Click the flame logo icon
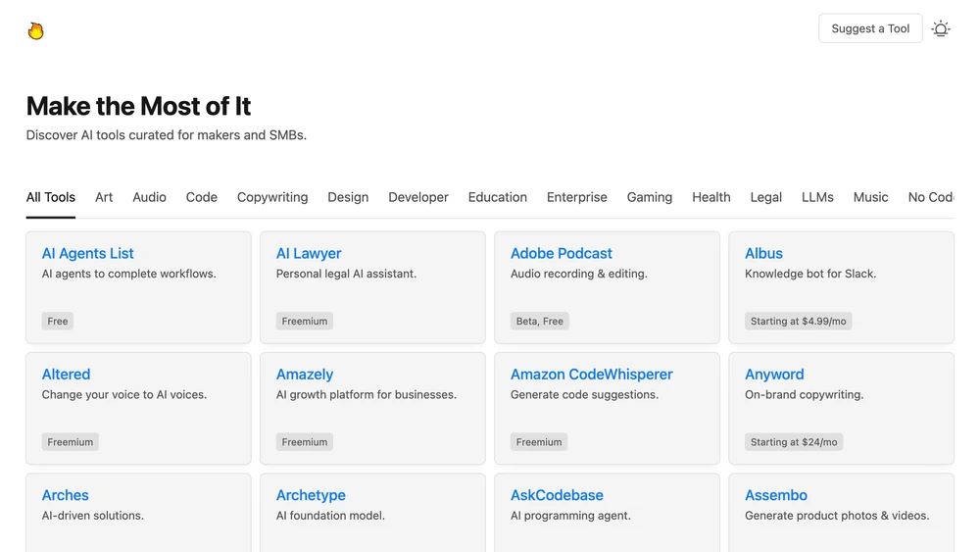This screenshot has height=552, width=980. tap(35, 30)
